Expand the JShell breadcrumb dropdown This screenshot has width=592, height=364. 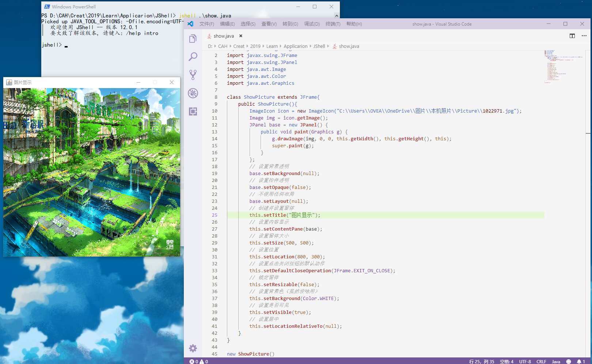(319, 46)
